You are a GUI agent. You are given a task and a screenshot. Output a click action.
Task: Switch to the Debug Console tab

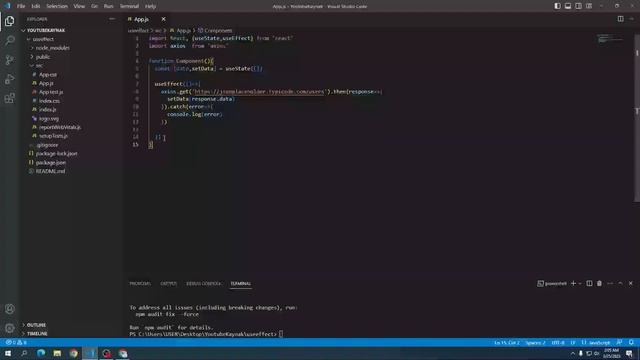(204, 283)
